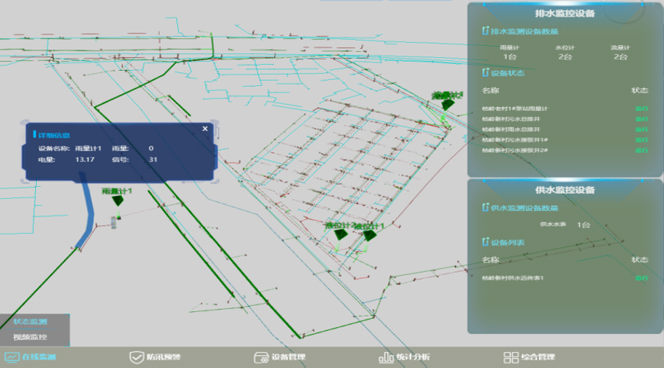The width and height of the screenshot is (664, 368).
Task: Click the 设备管理 card icon
Action: (261, 357)
